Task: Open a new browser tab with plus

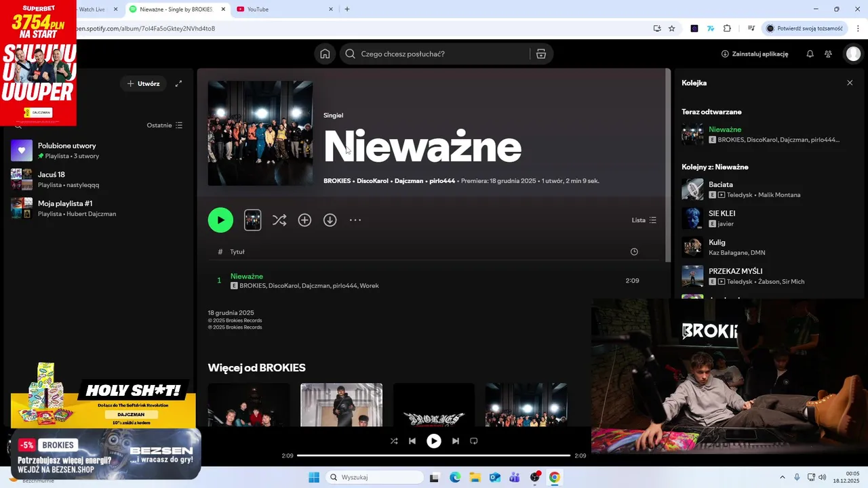Action: click(347, 9)
